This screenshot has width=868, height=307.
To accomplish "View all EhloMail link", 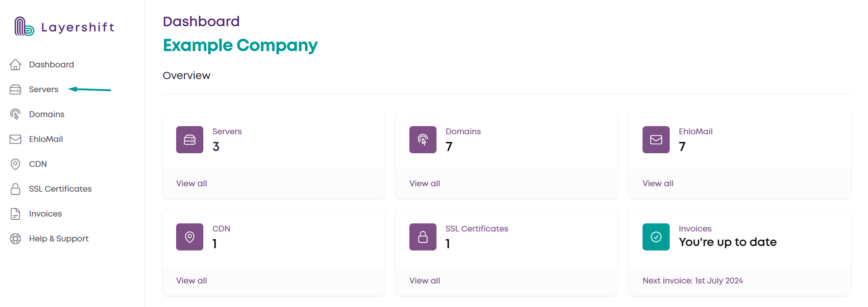I will tap(658, 184).
